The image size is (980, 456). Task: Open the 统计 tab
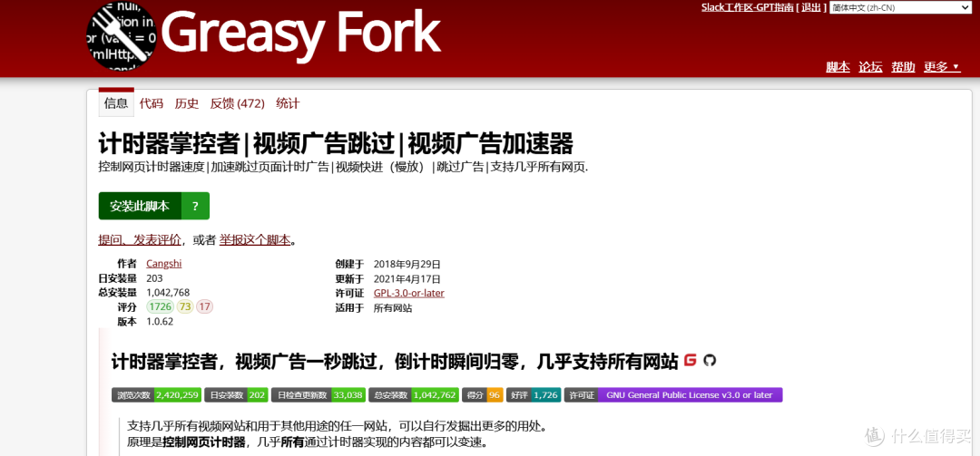[x=289, y=103]
